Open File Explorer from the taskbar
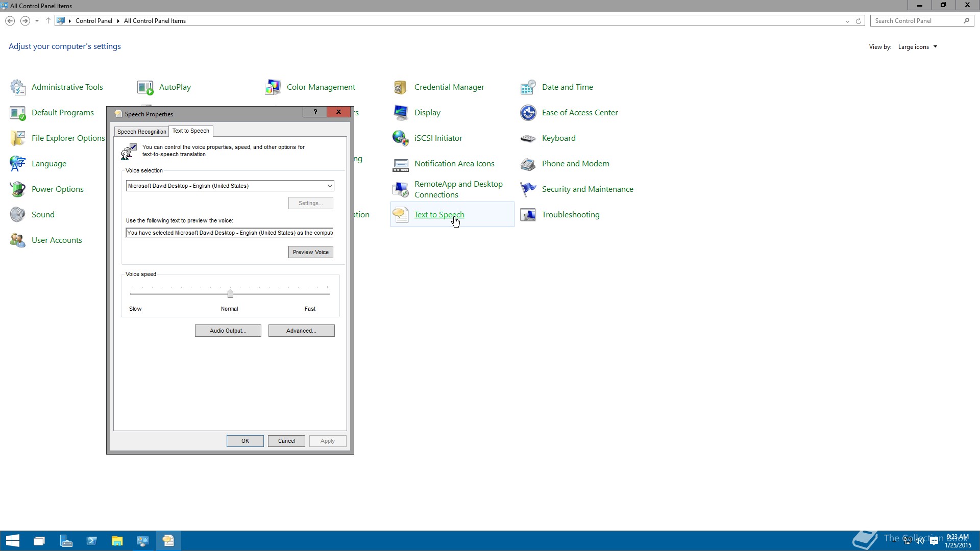The height and width of the screenshot is (551, 980). pos(117,541)
